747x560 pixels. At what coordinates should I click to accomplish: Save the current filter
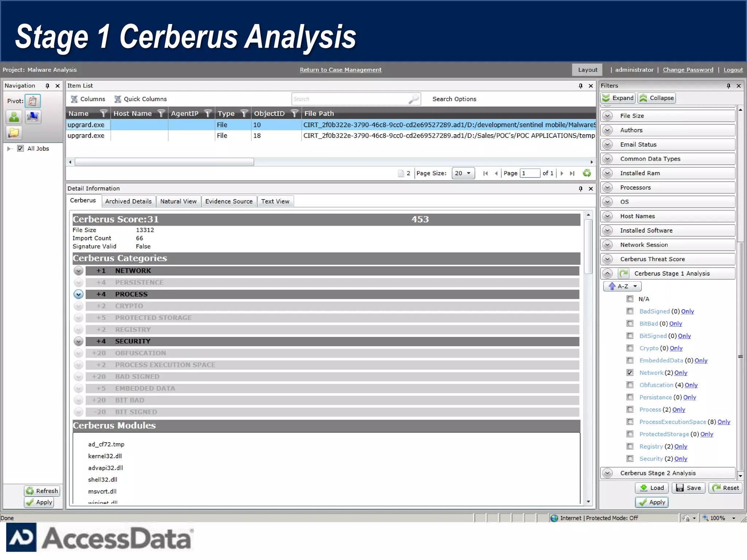688,488
